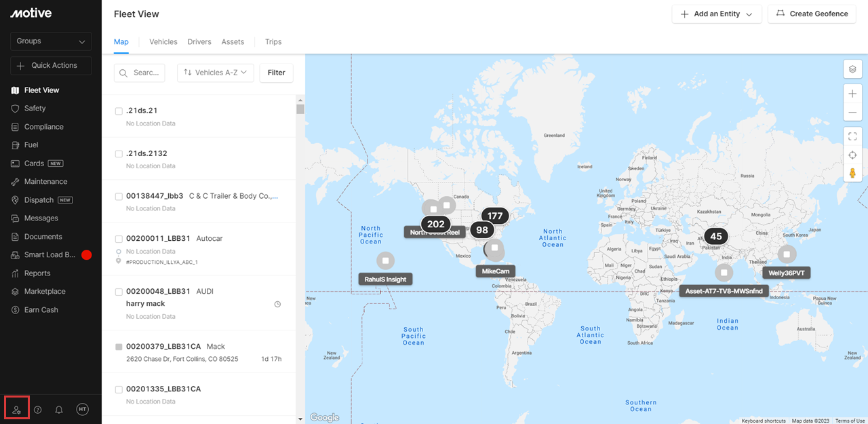Select the #PRODUCTION_ILLYA_ABC_1 tag text
This screenshot has width=868, height=424.
click(x=161, y=262)
